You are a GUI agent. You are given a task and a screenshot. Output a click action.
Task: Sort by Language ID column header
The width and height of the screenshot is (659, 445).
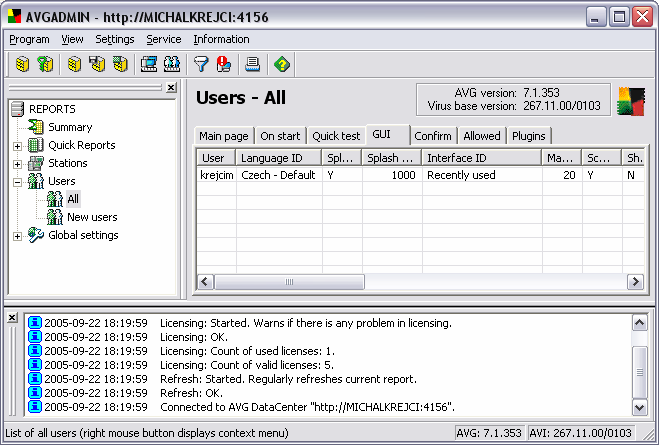pyautogui.click(x=279, y=158)
